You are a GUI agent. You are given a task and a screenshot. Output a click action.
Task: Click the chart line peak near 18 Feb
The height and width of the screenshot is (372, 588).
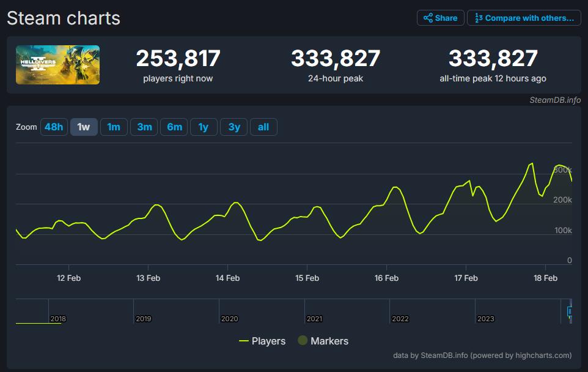531,163
